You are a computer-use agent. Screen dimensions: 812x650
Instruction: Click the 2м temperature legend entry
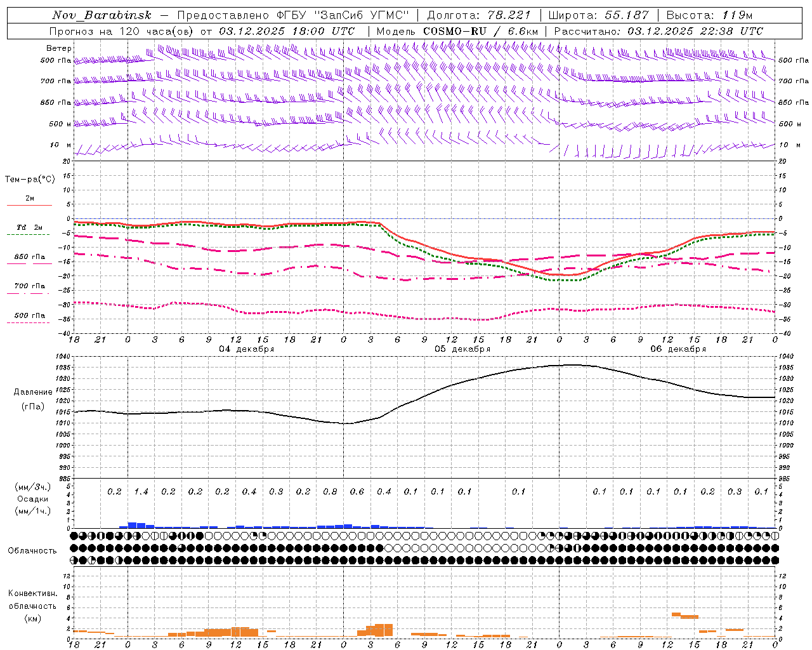30,199
